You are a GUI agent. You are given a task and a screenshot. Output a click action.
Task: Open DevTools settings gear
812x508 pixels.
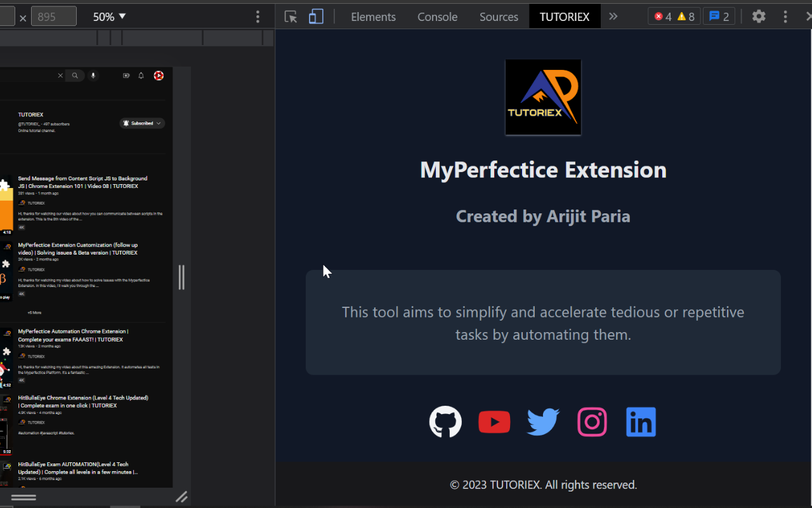pyautogui.click(x=759, y=17)
